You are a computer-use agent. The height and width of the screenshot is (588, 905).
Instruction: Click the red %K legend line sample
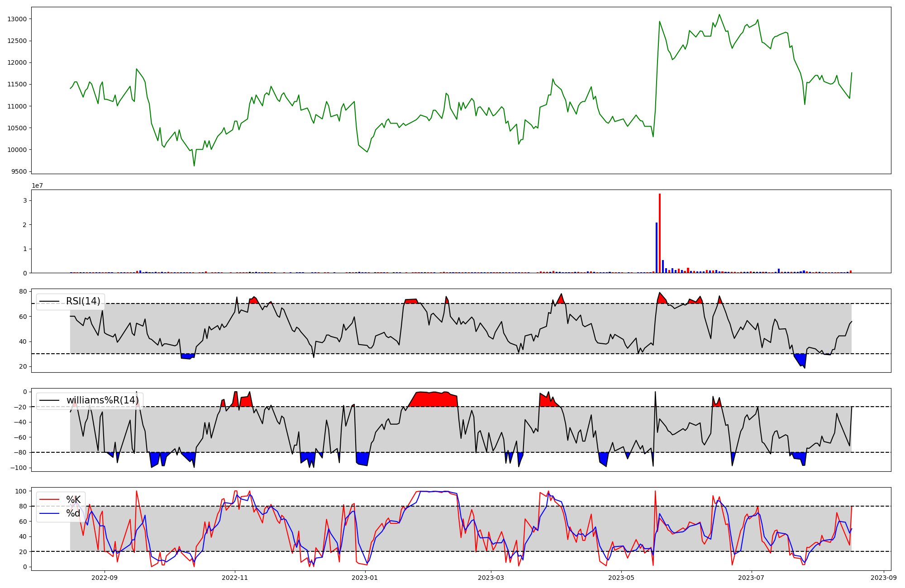point(49,500)
